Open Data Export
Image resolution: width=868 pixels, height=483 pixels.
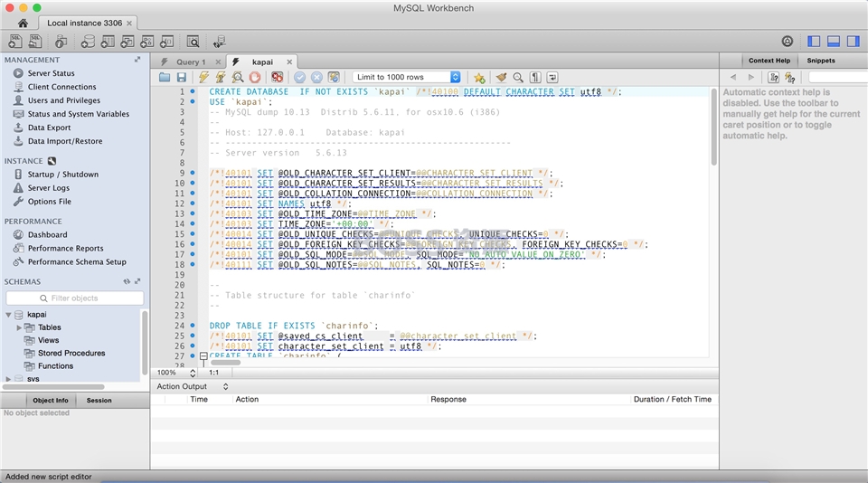pos(49,128)
